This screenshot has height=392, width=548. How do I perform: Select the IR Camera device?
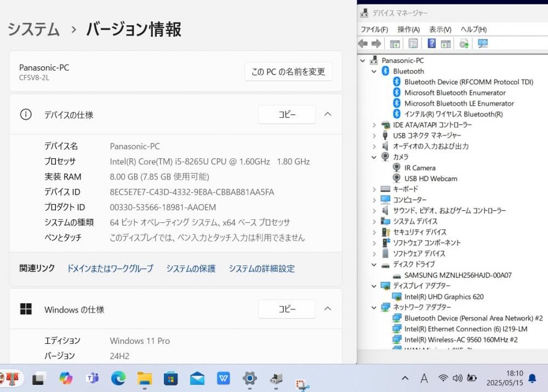click(x=420, y=168)
